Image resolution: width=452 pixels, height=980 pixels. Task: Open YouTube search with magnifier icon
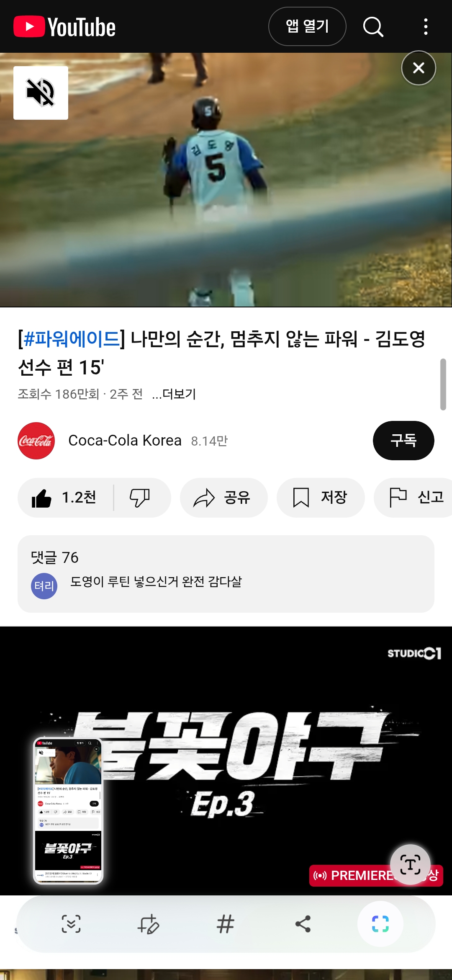373,27
